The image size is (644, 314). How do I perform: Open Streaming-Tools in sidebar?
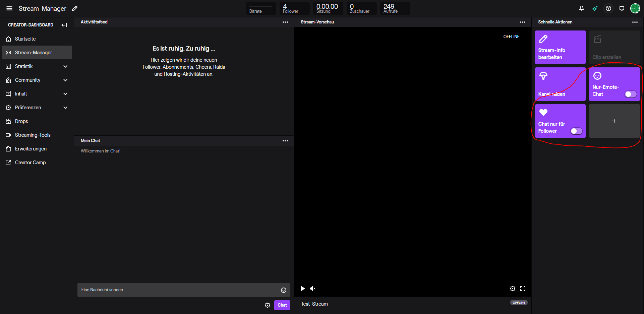coord(37,135)
